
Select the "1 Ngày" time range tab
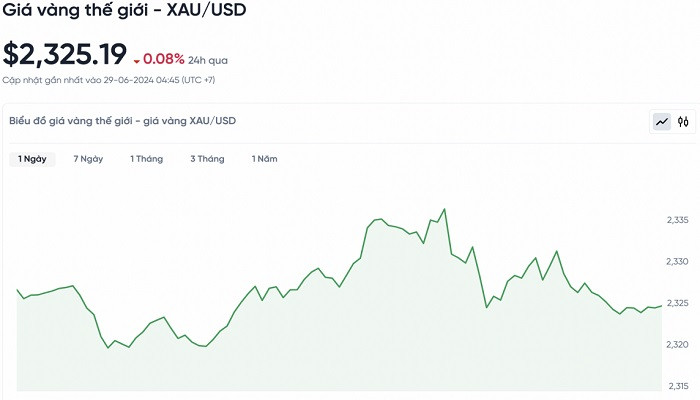pyautogui.click(x=29, y=159)
